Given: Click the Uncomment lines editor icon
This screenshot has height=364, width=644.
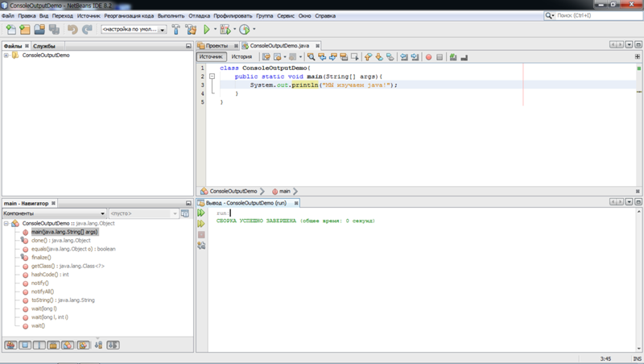Looking at the screenshot, I should (464, 57).
